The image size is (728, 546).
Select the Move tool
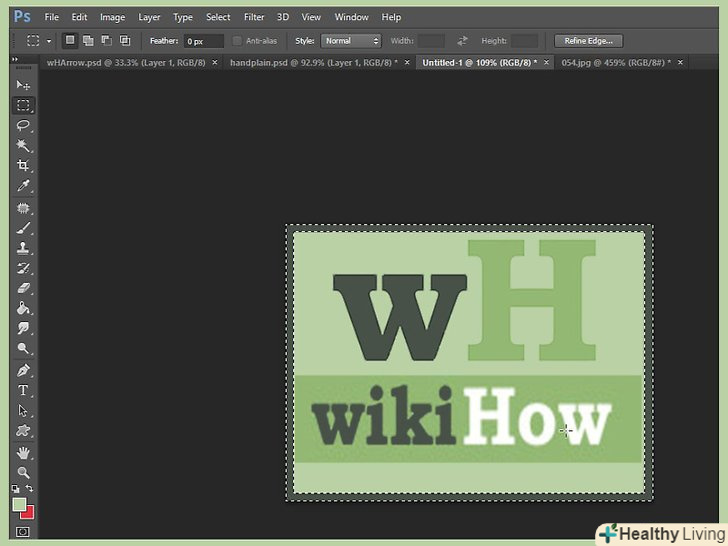pyautogui.click(x=23, y=85)
